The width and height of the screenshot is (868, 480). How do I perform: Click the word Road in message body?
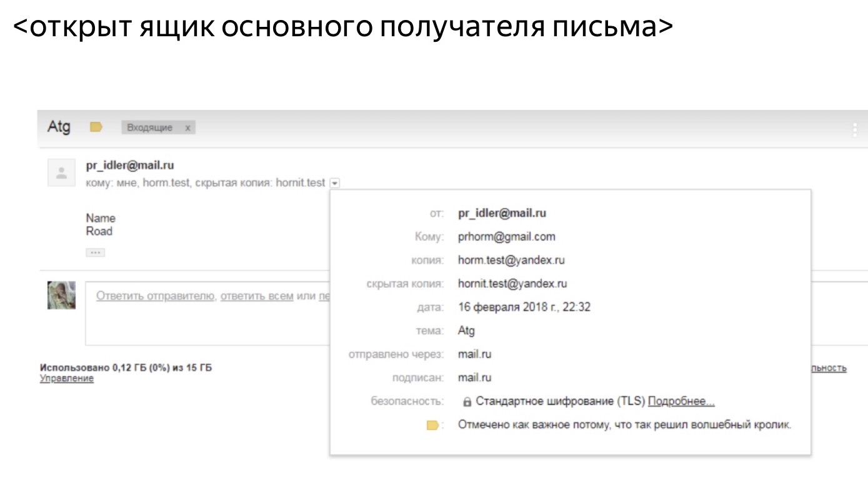[99, 231]
